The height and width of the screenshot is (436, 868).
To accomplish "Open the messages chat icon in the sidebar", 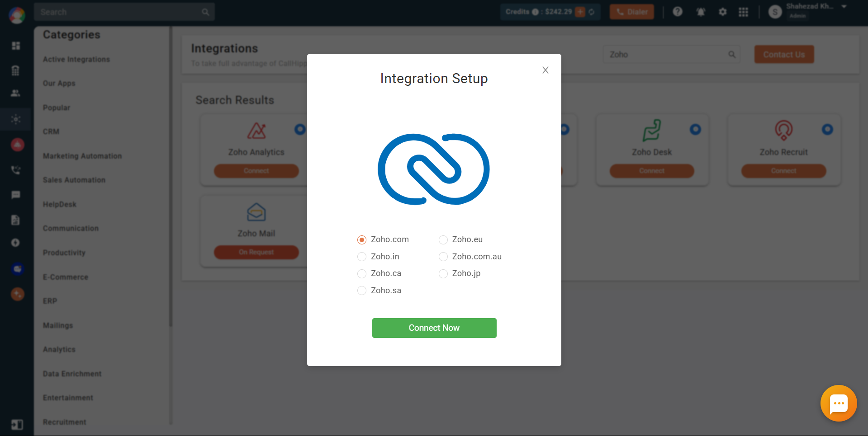I will pos(16,195).
